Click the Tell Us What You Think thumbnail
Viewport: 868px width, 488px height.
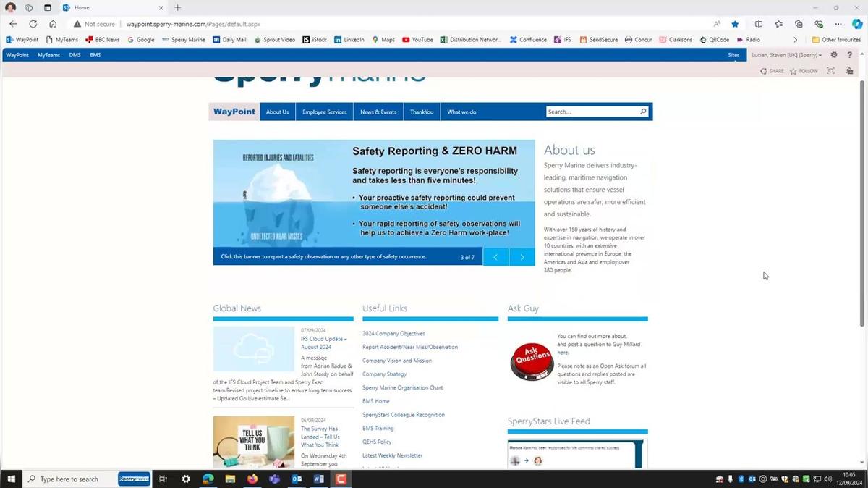[254, 442]
